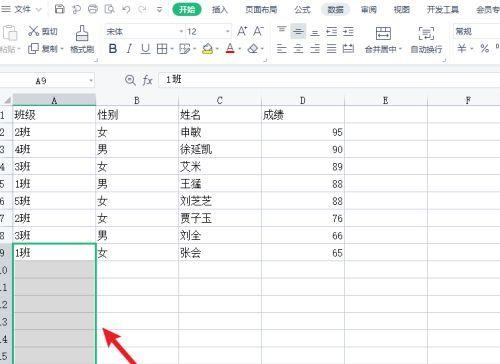
Task: Select the 成绩 header cell
Action: tap(303, 115)
